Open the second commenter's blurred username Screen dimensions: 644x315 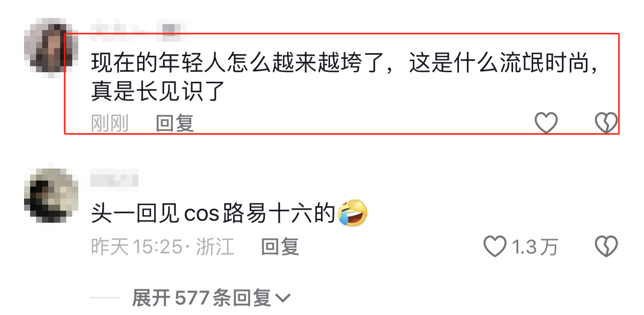click(x=114, y=179)
